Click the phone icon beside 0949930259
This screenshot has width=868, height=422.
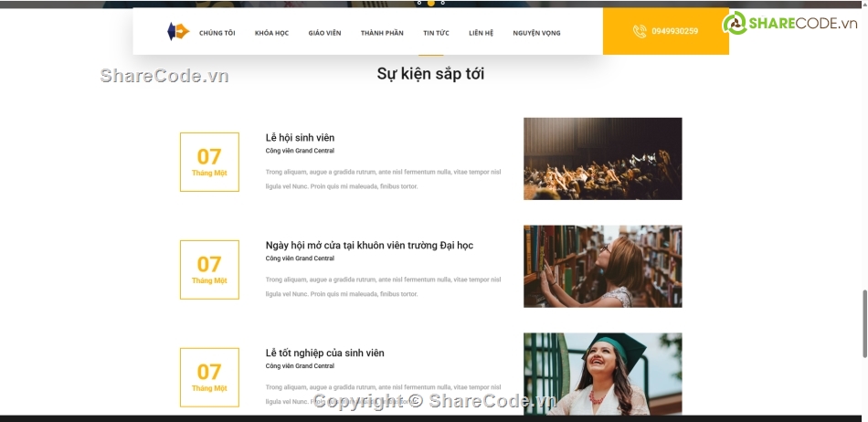point(640,32)
